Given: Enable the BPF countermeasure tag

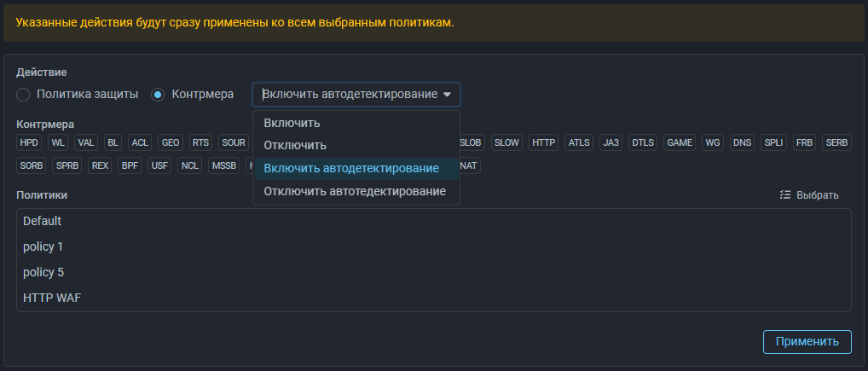Looking at the screenshot, I should [x=130, y=165].
